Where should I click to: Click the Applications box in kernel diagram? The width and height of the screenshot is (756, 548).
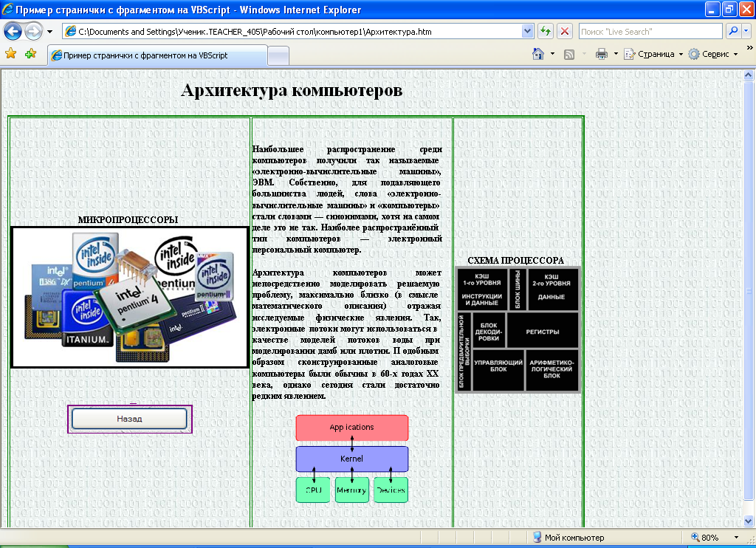tap(352, 428)
